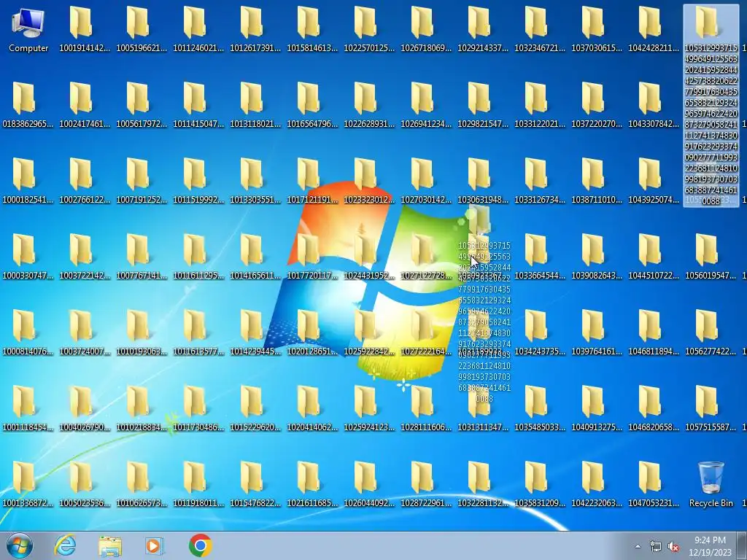Open the clock showing 9:24 PM
This screenshot has height=560, width=747.
pyautogui.click(x=710, y=546)
